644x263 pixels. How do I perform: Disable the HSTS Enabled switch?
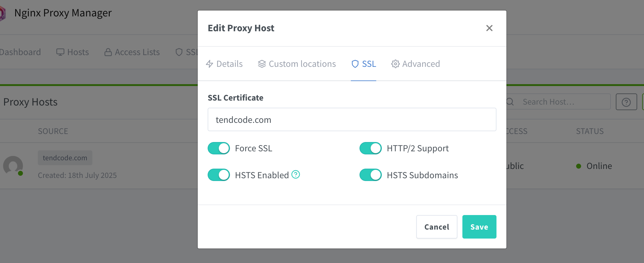tap(219, 175)
